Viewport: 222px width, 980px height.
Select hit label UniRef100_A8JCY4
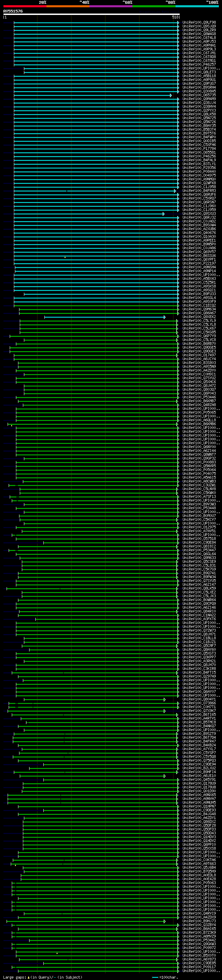[x=199, y=359]
